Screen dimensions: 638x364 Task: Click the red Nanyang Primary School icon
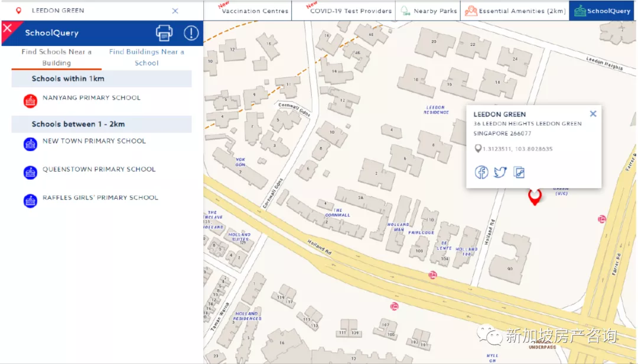(x=30, y=101)
